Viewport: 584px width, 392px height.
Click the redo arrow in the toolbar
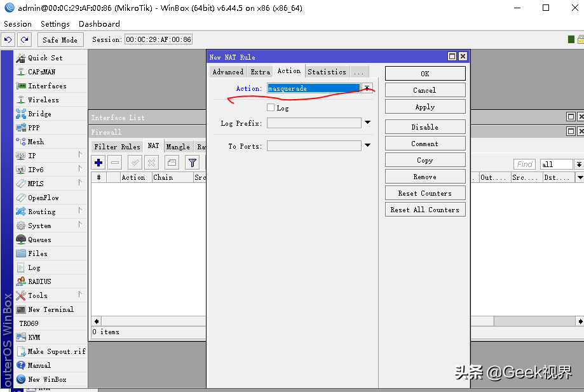click(x=25, y=39)
